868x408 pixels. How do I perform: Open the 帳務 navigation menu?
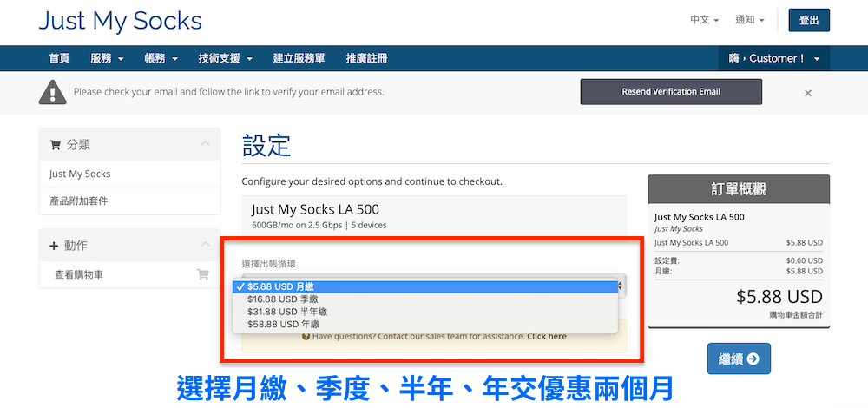click(x=161, y=58)
